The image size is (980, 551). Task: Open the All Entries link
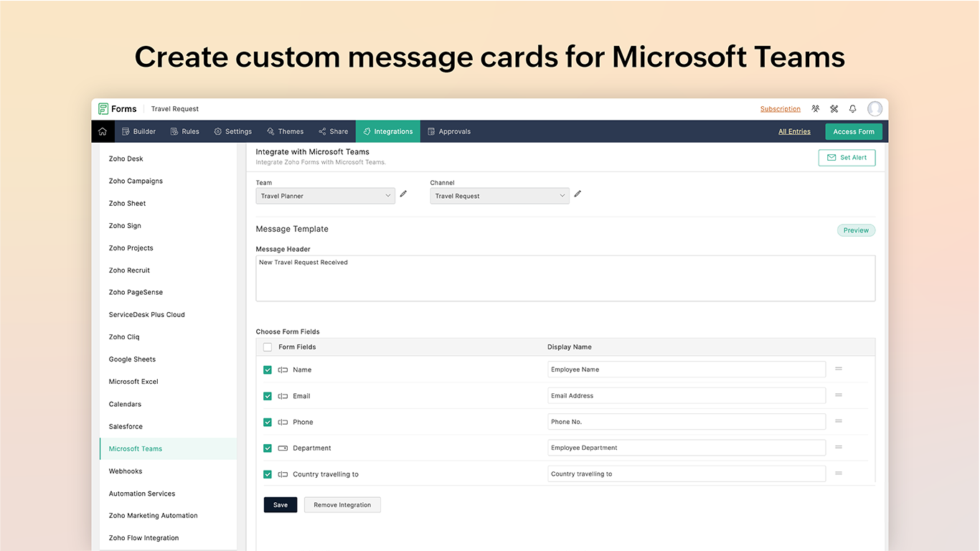pos(794,131)
